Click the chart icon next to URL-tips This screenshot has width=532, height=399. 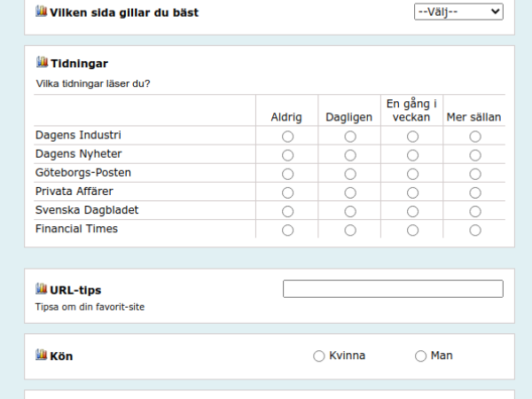(x=41, y=289)
